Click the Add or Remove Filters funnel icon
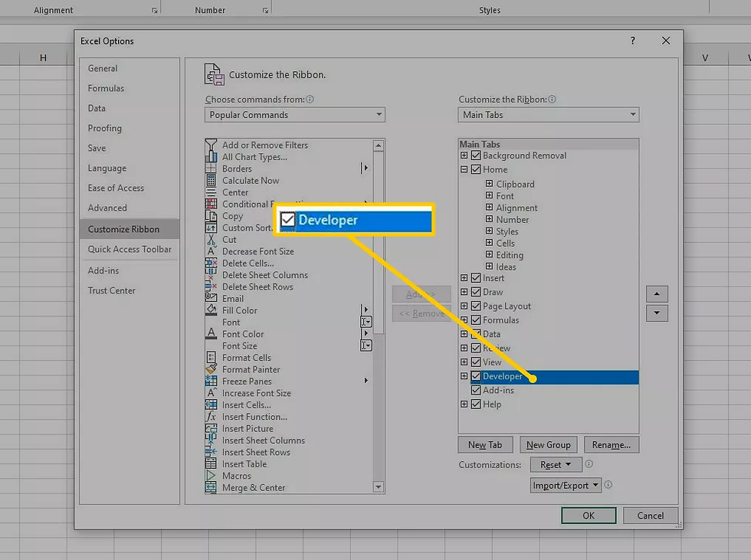 tap(211, 145)
